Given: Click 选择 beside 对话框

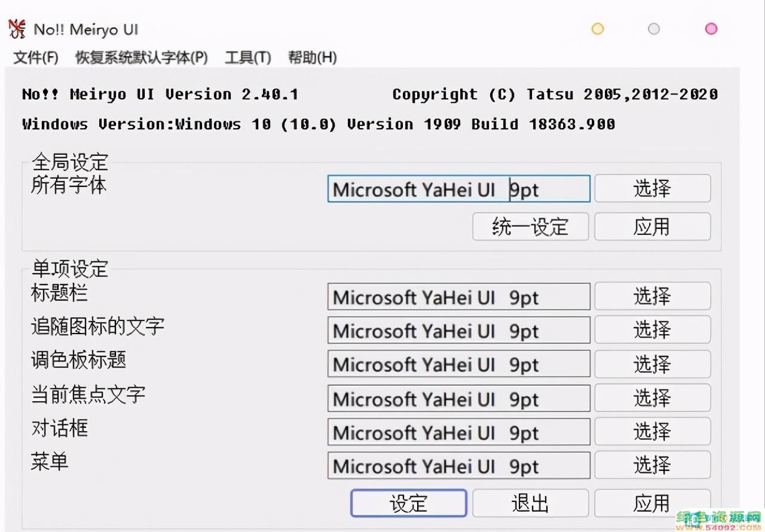Looking at the screenshot, I should [652, 432].
